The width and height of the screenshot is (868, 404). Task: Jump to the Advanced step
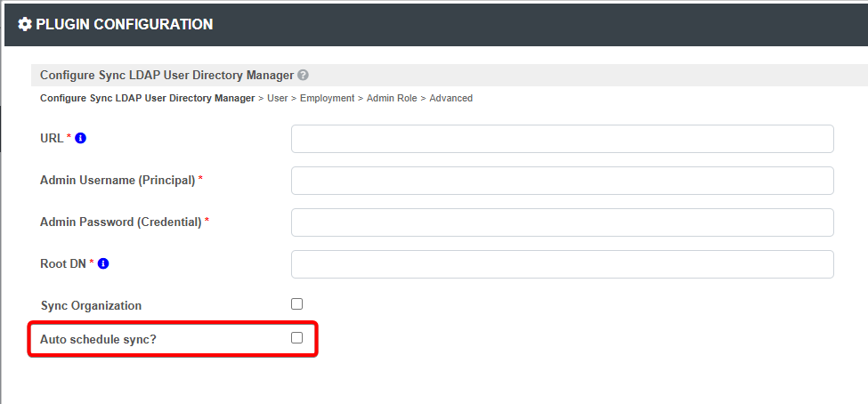tap(451, 98)
